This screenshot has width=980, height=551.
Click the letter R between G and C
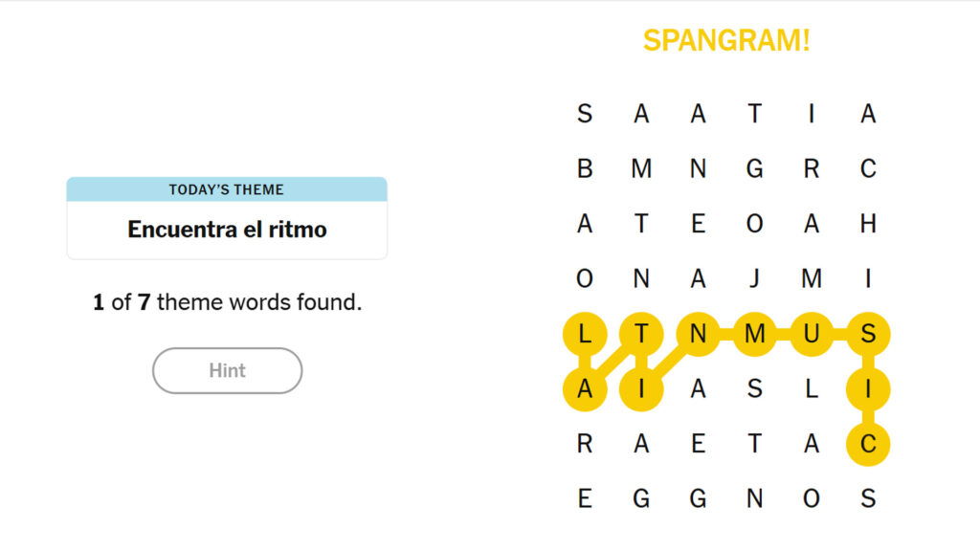click(x=812, y=168)
